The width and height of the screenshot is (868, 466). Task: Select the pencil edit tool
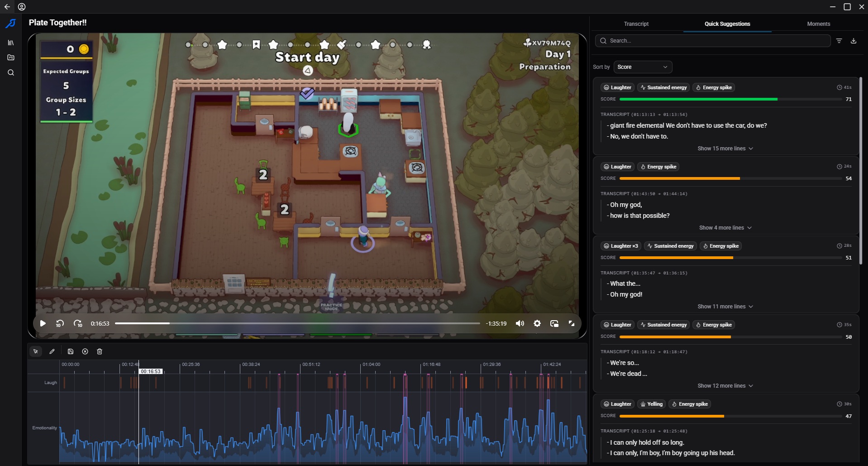52,351
